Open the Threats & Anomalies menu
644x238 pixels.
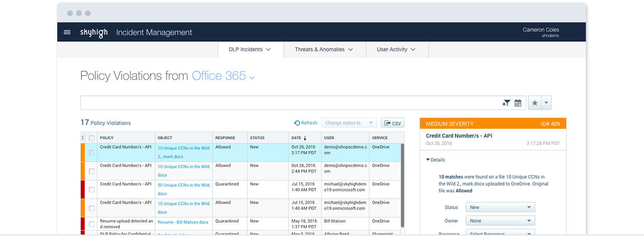pyautogui.click(x=324, y=50)
